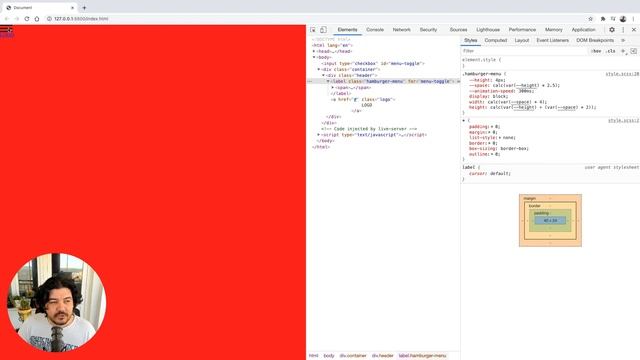
Task: Add a new style rule with plus icon
Action: click(x=623, y=51)
